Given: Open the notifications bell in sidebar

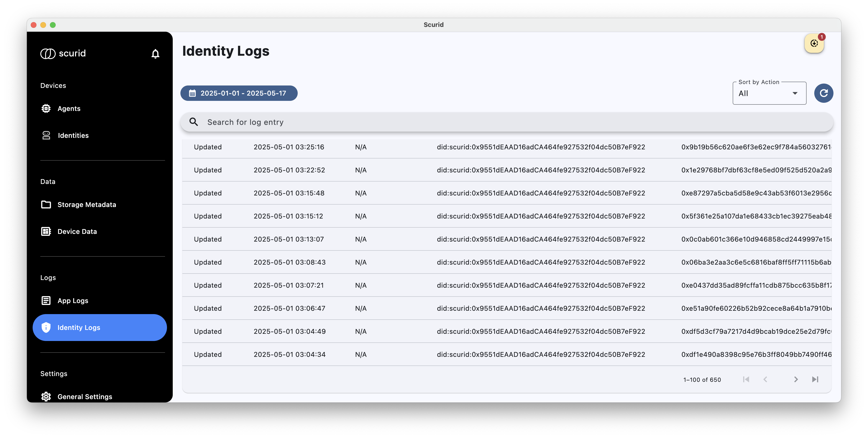Looking at the screenshot, I should pos(155,54).
